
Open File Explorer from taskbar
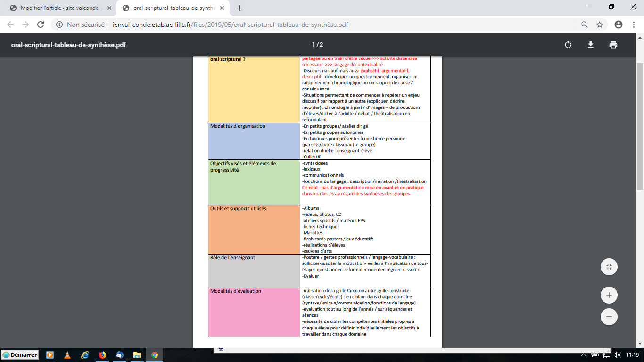pyautogui.click(x=137, y=355)
